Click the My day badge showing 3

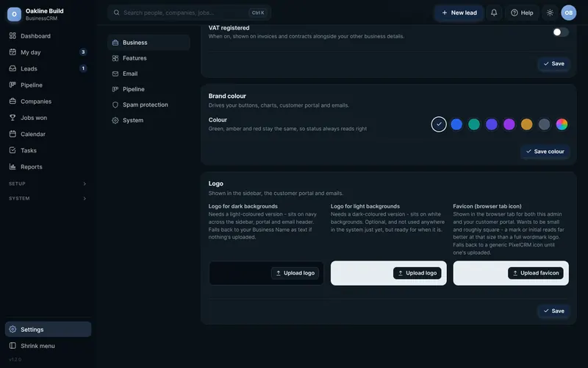pos(83,52)
